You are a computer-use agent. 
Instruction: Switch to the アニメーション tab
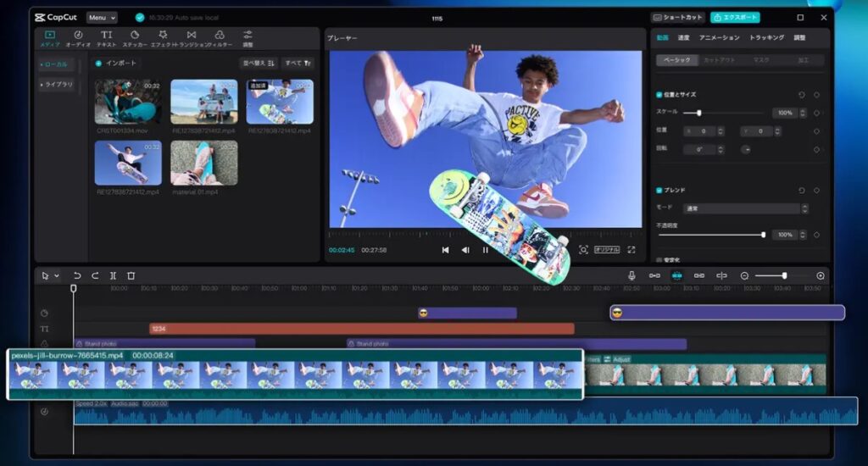pyautogui.click(x=719, y=38)
